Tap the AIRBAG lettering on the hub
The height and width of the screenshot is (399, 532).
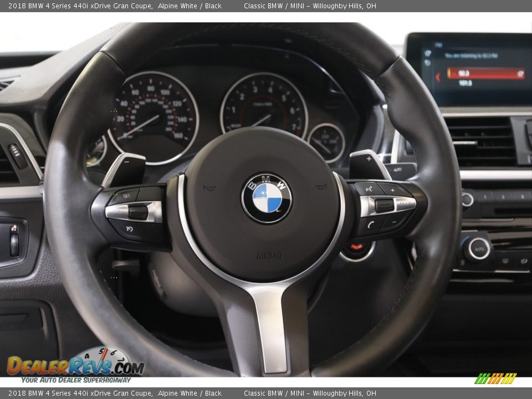coord(269,255)
